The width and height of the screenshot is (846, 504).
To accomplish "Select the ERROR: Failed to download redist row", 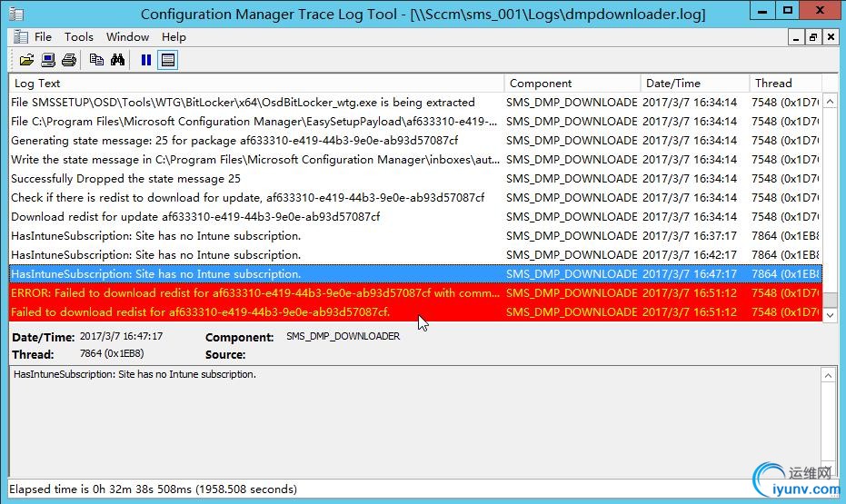I will 415,293.
